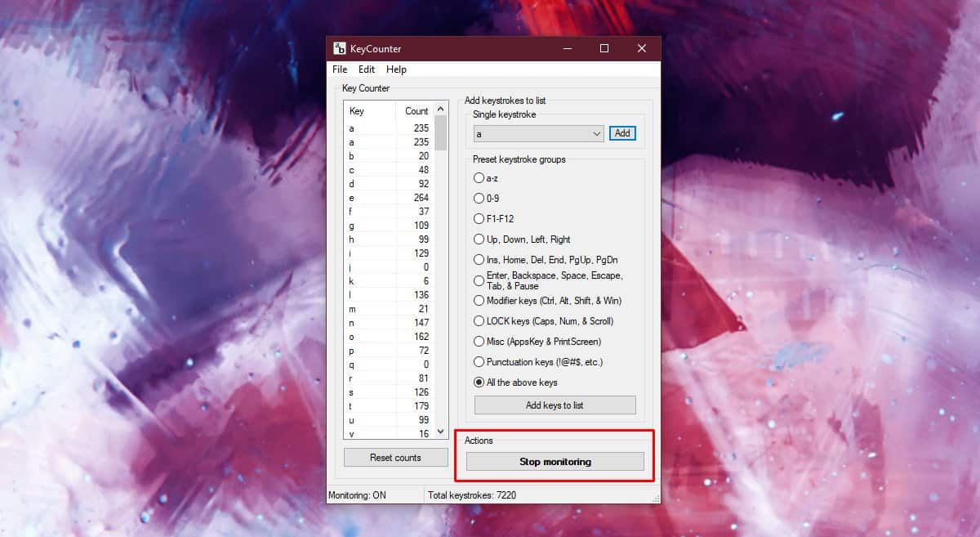Select Ins, Home, Del, End group
The image size is (980, 537).
point(546,260)
